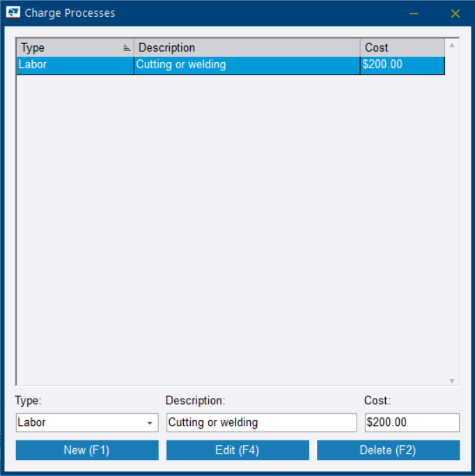Image resolution: width=475 pixels, height=476 pixels.
Task: Sort the list by the Description column
Action: [x=247, y=48]
